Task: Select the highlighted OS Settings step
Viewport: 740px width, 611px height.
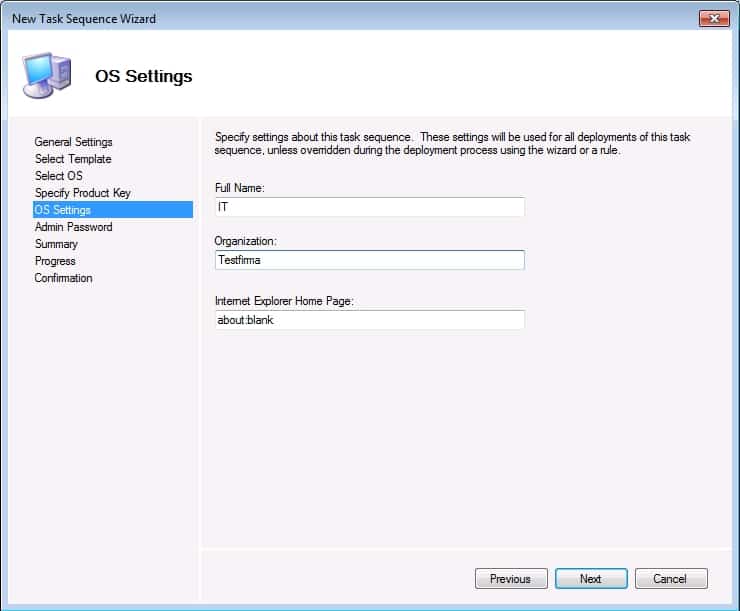Action: (113, 209)
